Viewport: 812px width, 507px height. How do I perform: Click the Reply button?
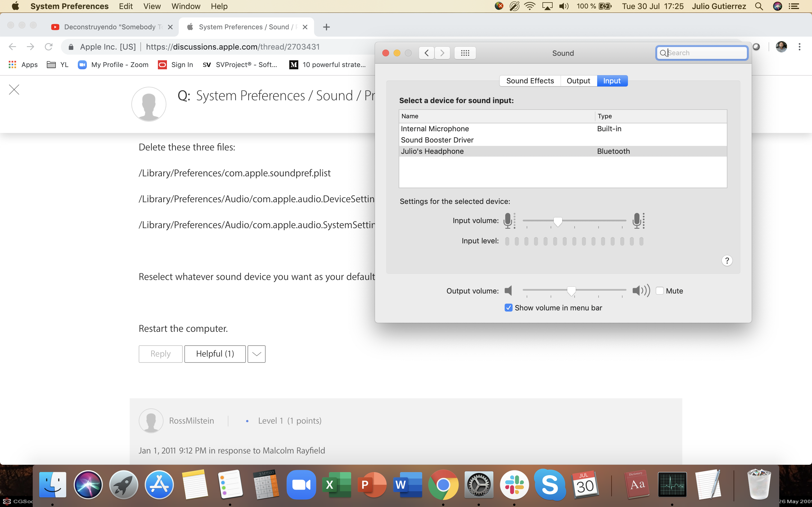click(160, 354)
